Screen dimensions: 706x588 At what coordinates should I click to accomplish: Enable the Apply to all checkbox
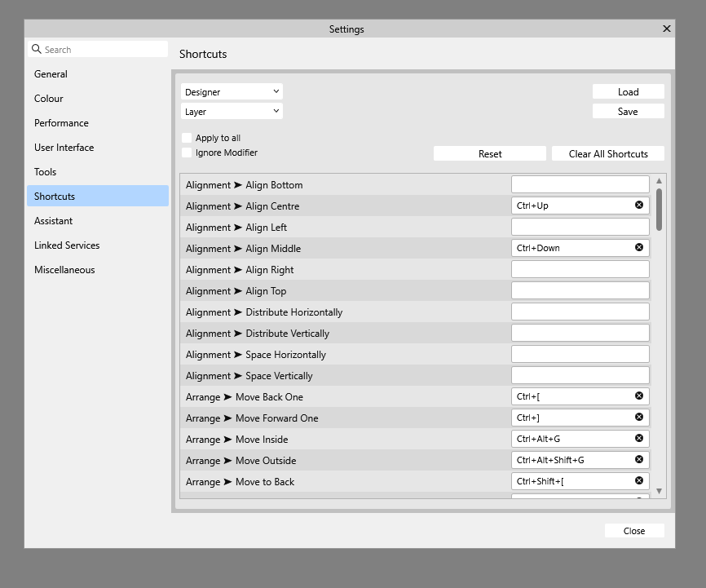[x=187, y=138]
